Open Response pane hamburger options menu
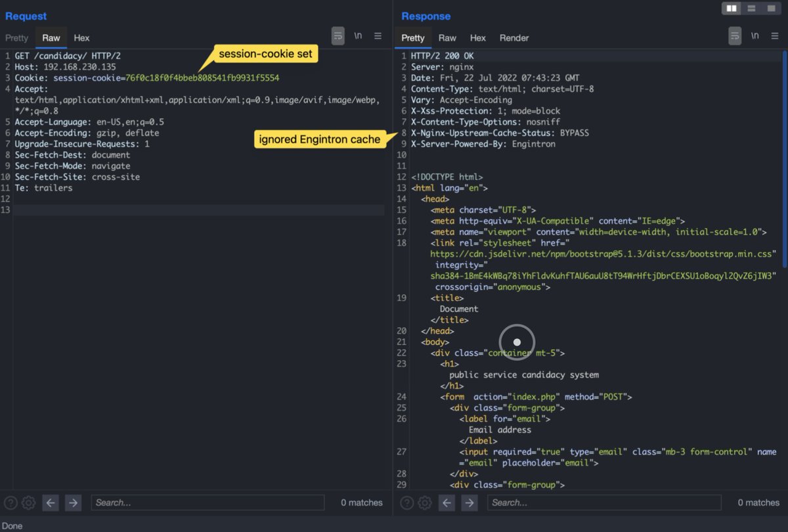The height and width of the screenshot is (532, 788). click(775, 36)
